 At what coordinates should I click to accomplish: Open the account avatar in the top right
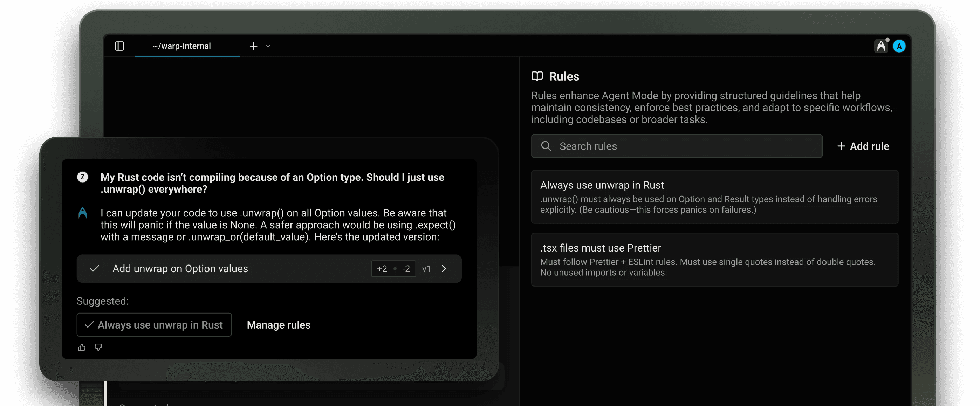click(x=899, y=46)
